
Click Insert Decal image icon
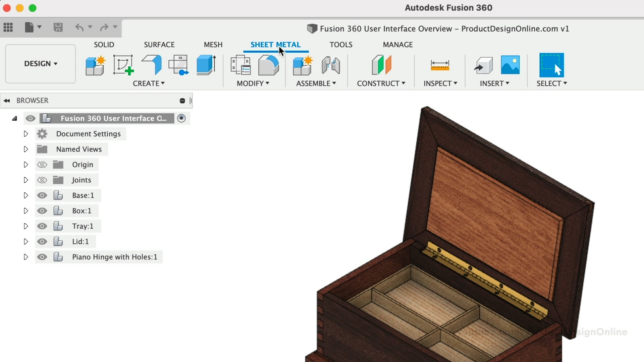(x=510, y=65)
